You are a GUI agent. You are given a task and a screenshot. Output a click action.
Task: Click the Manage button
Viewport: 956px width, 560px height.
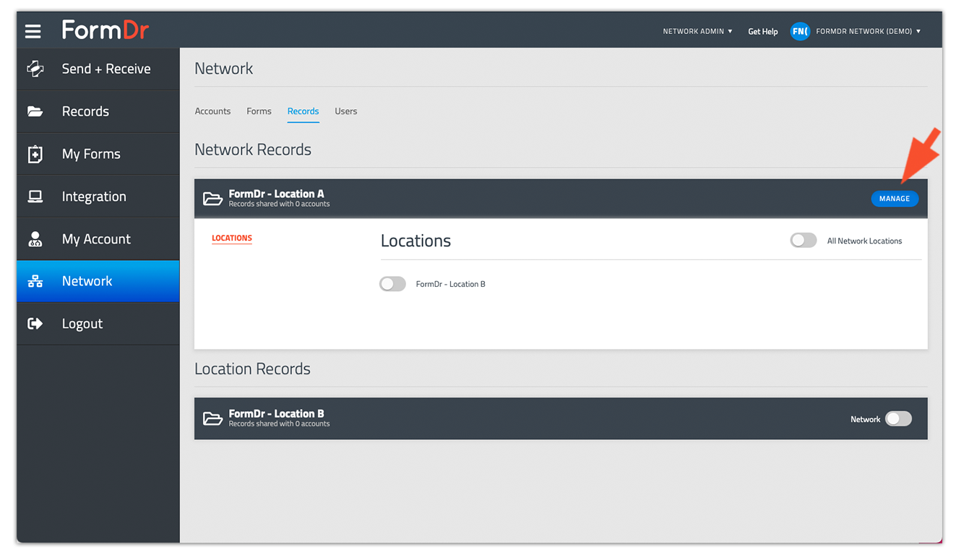tap(895, 199)
